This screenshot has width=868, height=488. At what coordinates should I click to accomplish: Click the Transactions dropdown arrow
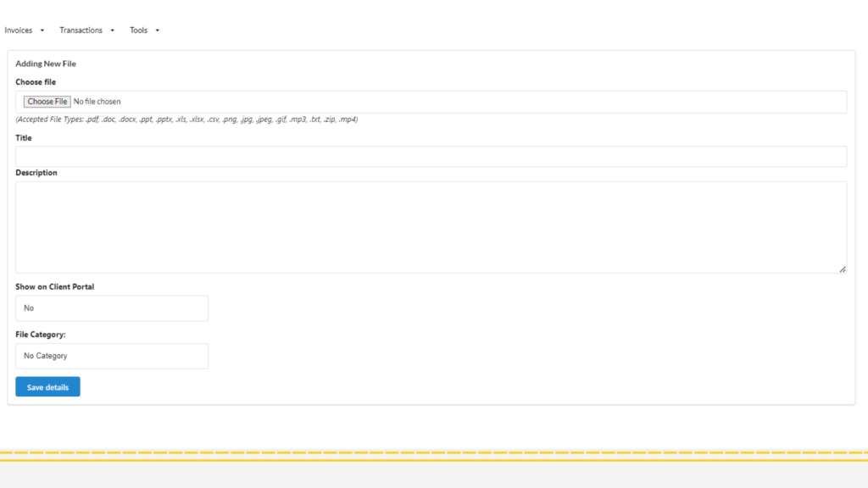pos(113,30)
